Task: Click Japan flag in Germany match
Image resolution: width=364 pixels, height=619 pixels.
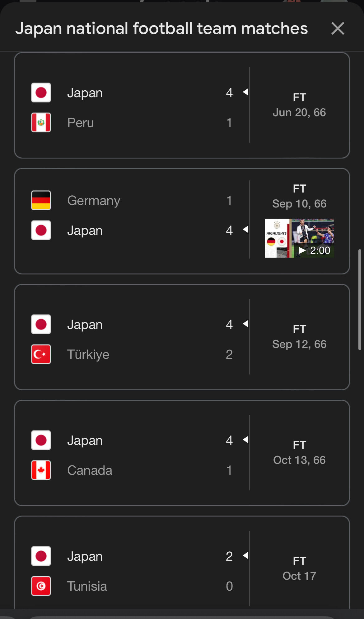Action: [x=41, y=230]
